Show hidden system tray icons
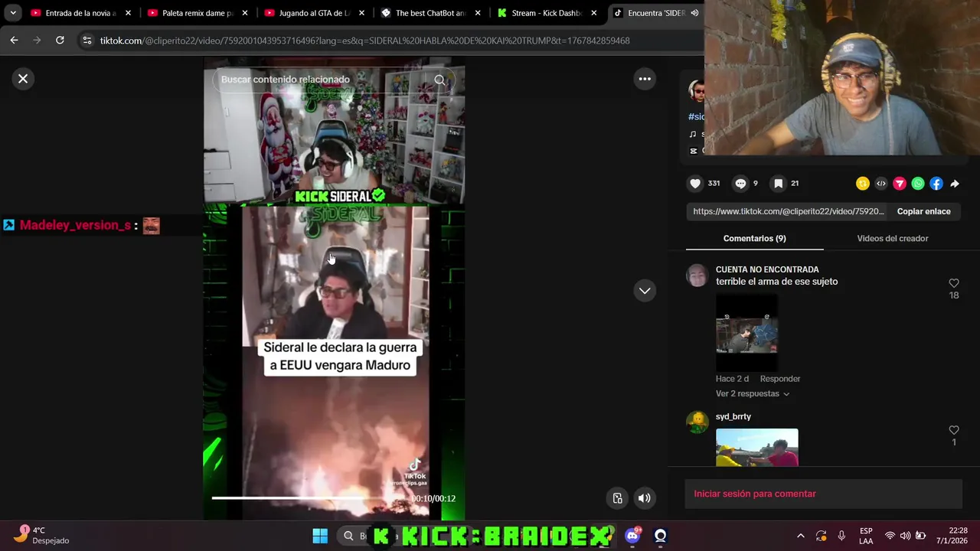Screen dimensions: 980x551 point(800,536)
